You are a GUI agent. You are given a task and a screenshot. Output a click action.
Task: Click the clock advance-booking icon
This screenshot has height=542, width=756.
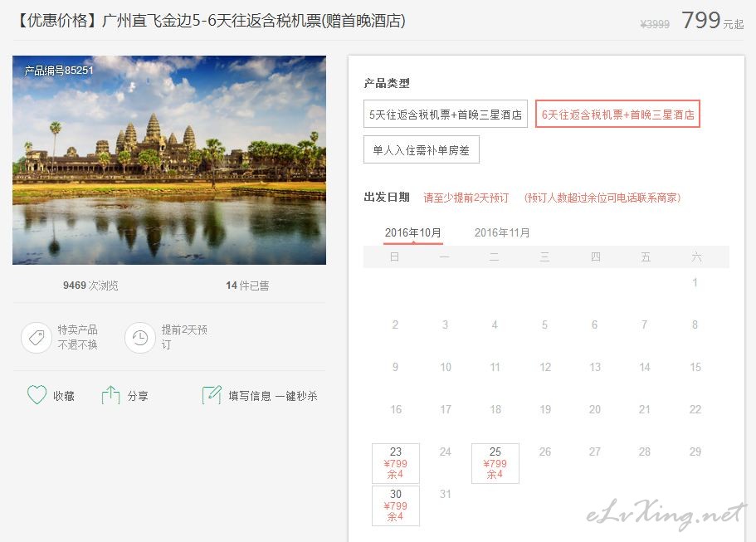pyautogui.click(x=139, y=338)
